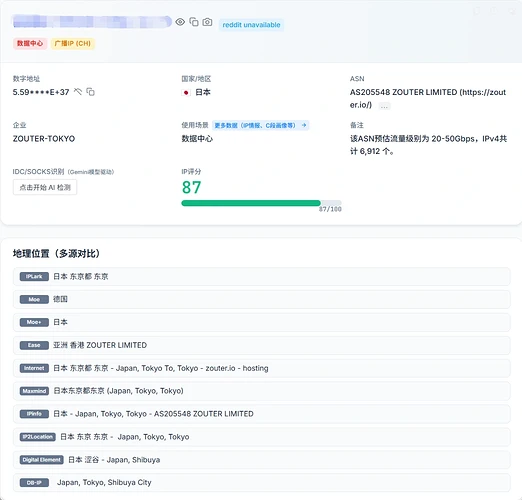Start AI detection with 点击开始 AI 检测

pyautogui.click(x=45, y=187)
